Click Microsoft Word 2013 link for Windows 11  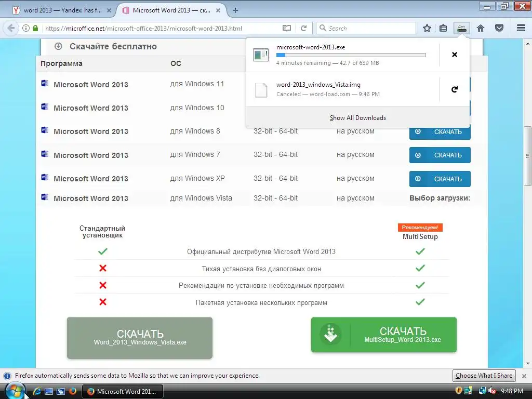pos(91,85)
